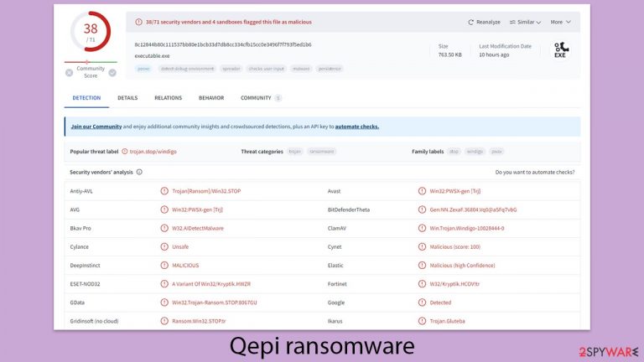Switch to the Detection tab
The height and width of the screenshot is (362, 644).
pos(86,98)
